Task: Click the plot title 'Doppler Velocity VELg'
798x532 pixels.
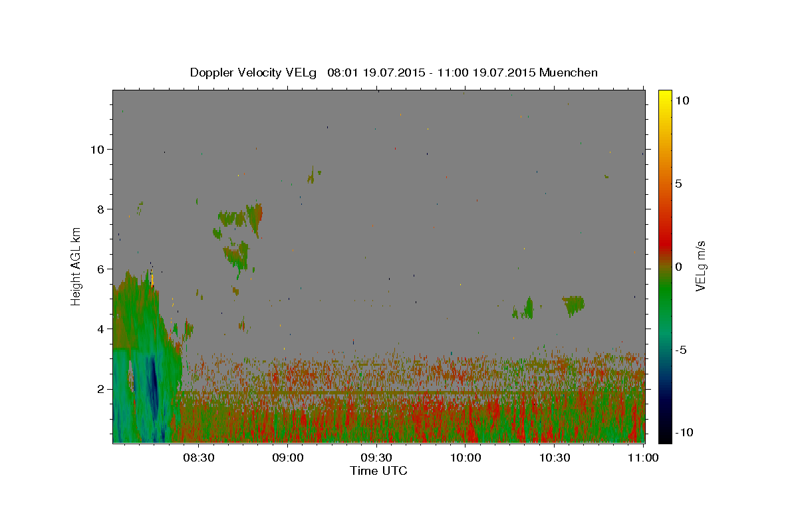Action: click(255, 72)
